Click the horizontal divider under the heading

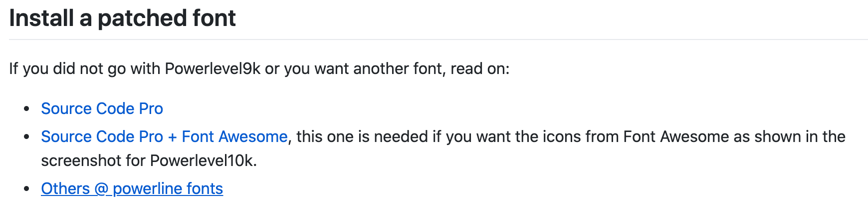point(438,39)
